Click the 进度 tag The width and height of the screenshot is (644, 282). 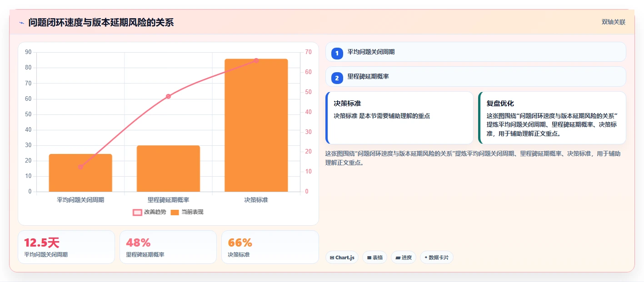(404, 257)
